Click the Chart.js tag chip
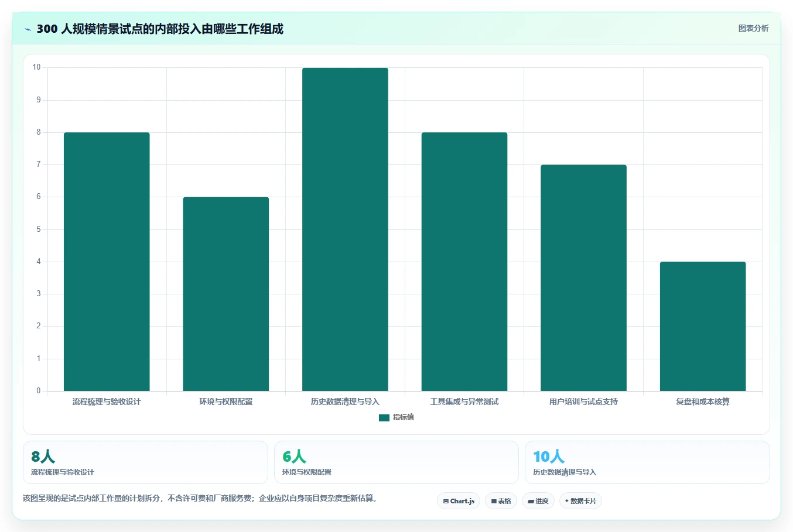793x532 pixels. point(459,501)
